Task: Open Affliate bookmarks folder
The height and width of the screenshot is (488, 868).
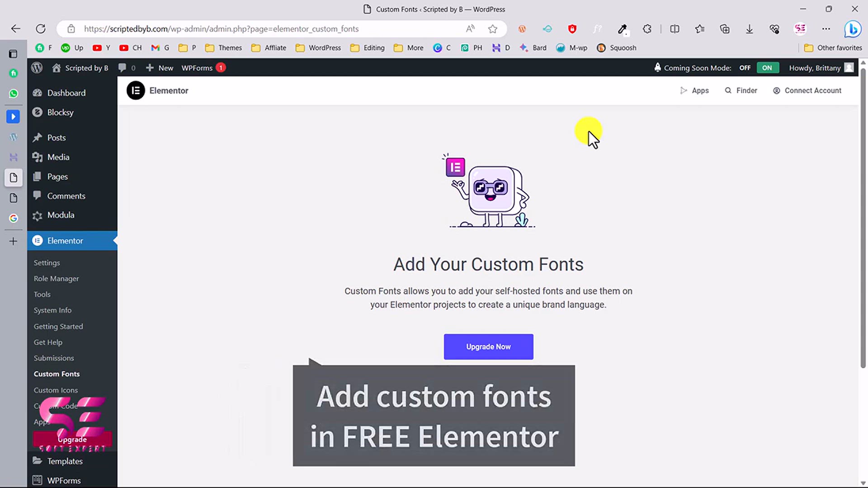Action: (269, 48)
